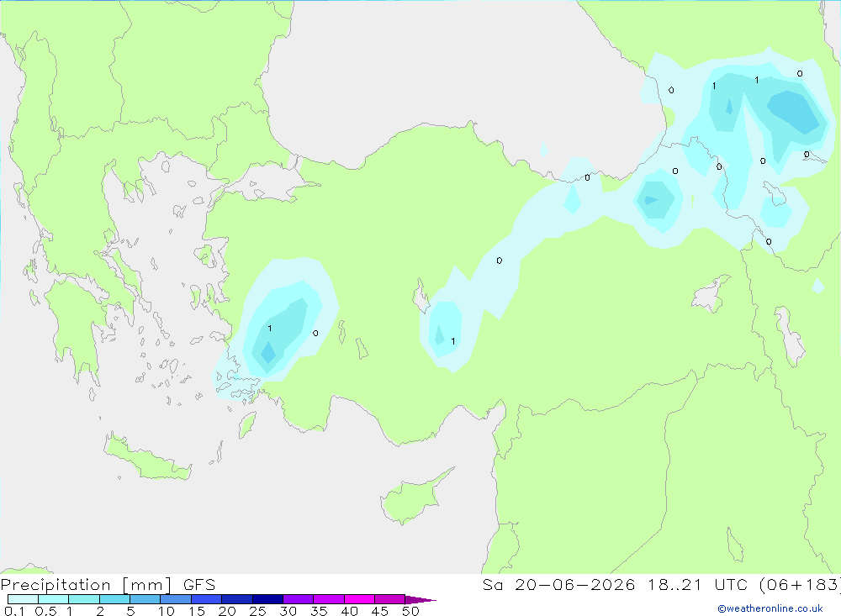Click the 15–20 mm legend swatch

point(207,599)
